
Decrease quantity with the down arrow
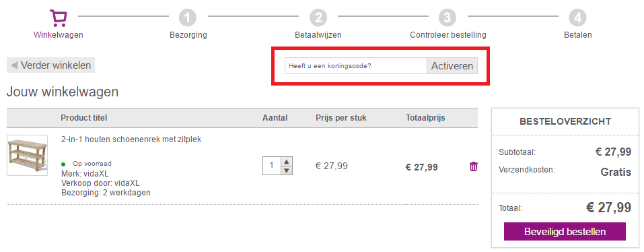pos(287,170)
